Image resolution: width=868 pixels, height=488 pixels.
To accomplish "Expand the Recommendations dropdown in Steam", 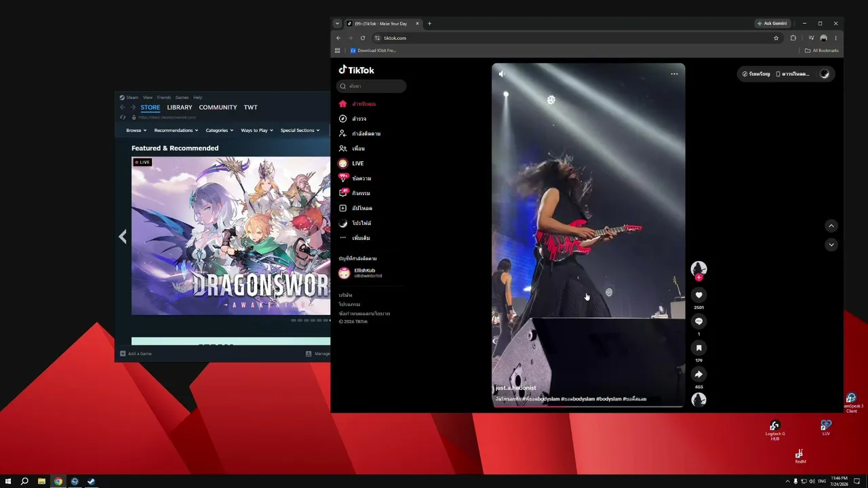I will [x=176, y=130].
